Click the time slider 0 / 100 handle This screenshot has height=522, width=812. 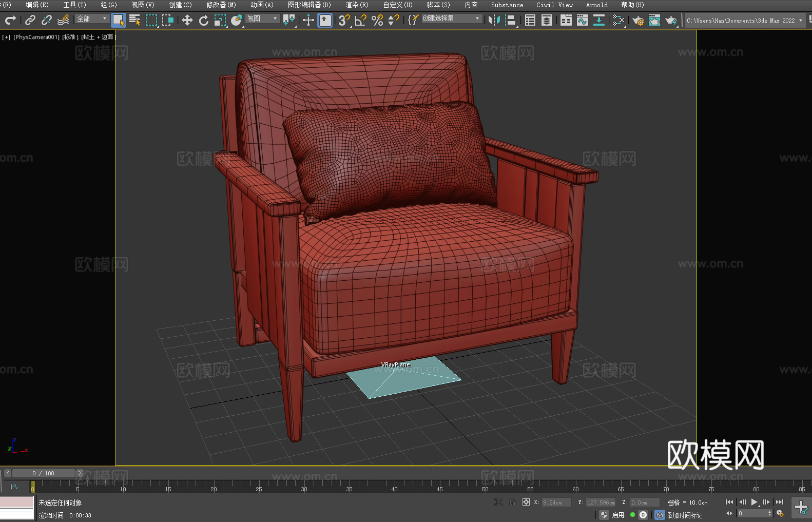click(x=44, y=473)
